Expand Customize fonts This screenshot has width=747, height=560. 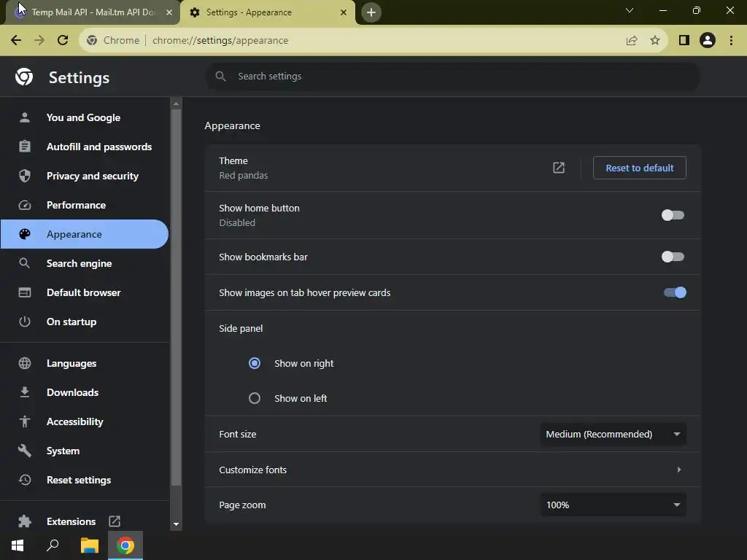pyautogui.click(x=452, y=470)
